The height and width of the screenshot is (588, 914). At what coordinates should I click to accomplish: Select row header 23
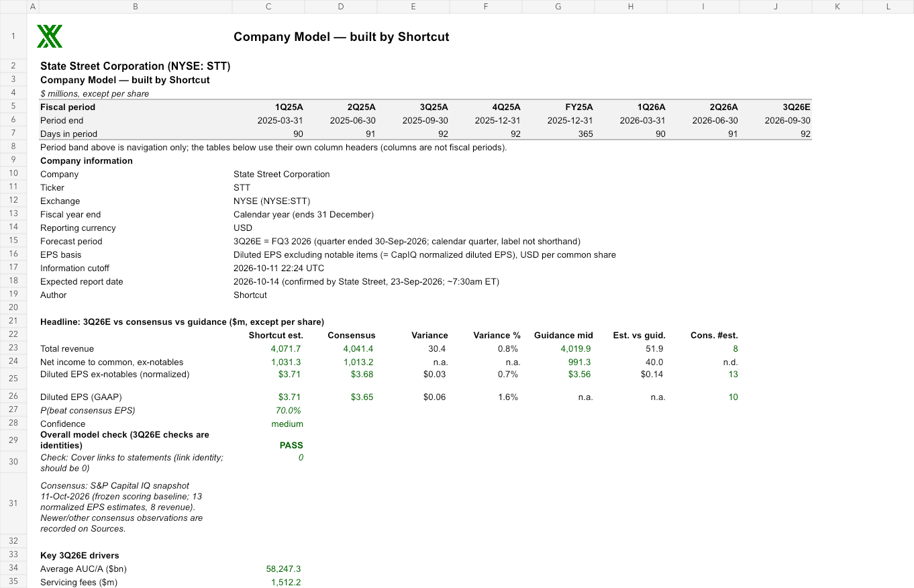coord(13,348)
